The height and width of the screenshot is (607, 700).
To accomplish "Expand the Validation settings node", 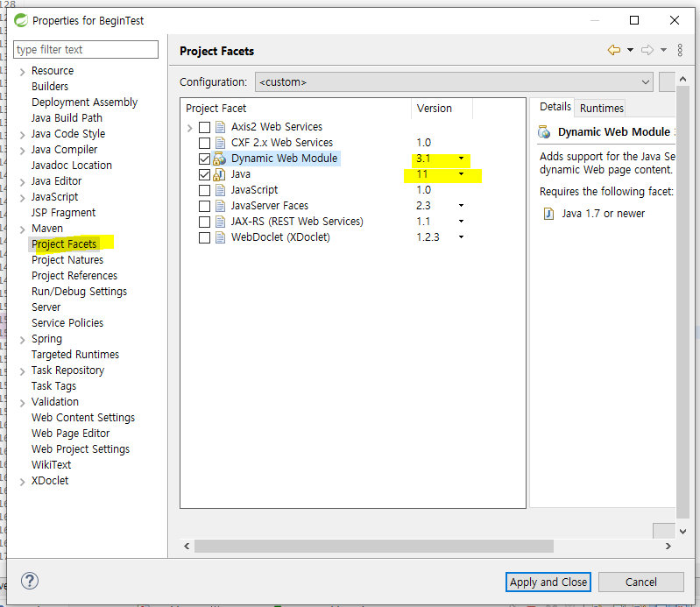I will coord(22,403).
